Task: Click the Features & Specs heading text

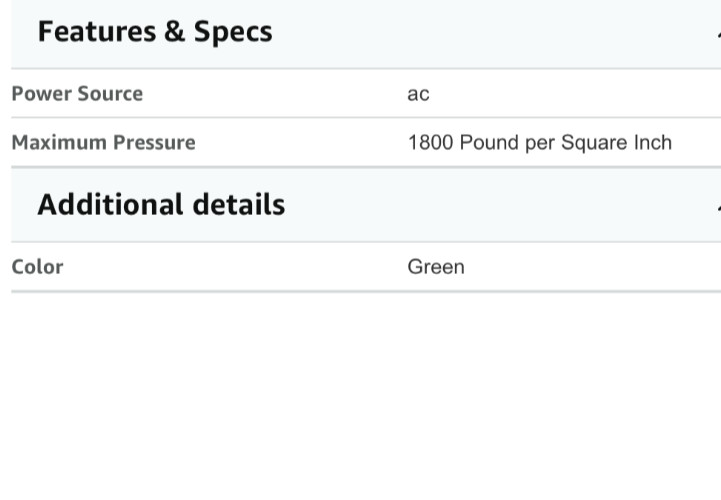Action: [x=155, y=32]
